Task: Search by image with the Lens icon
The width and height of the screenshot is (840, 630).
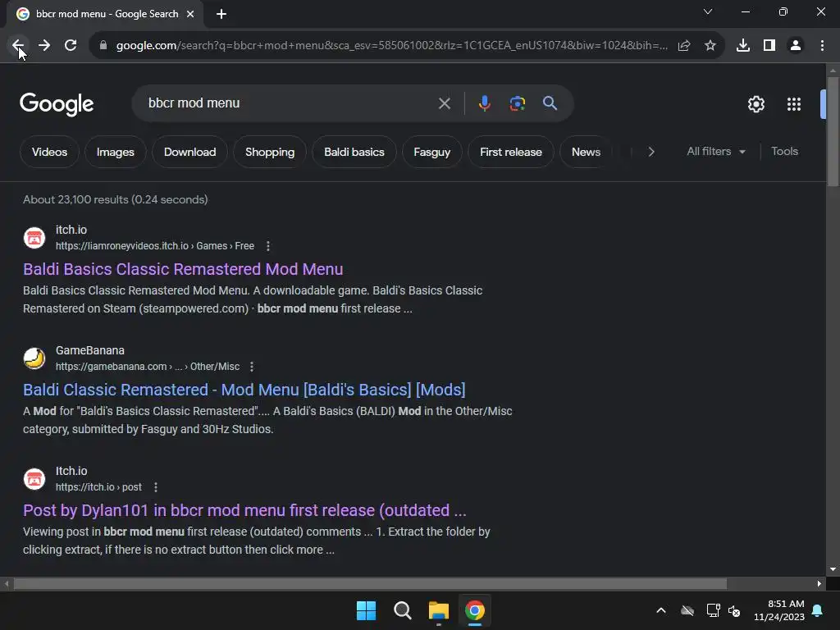Action: coord(518,103)
